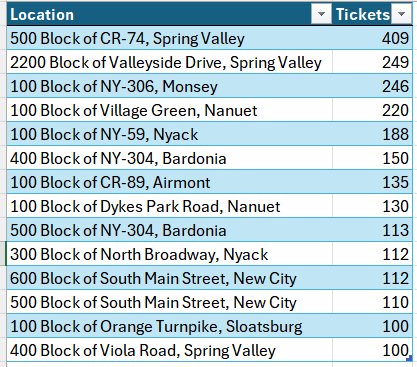Click the Dykes Park Road, Nanuet cell
Image resolution: width=417 pixels, height=367 pixels.
tap(169, 206)
